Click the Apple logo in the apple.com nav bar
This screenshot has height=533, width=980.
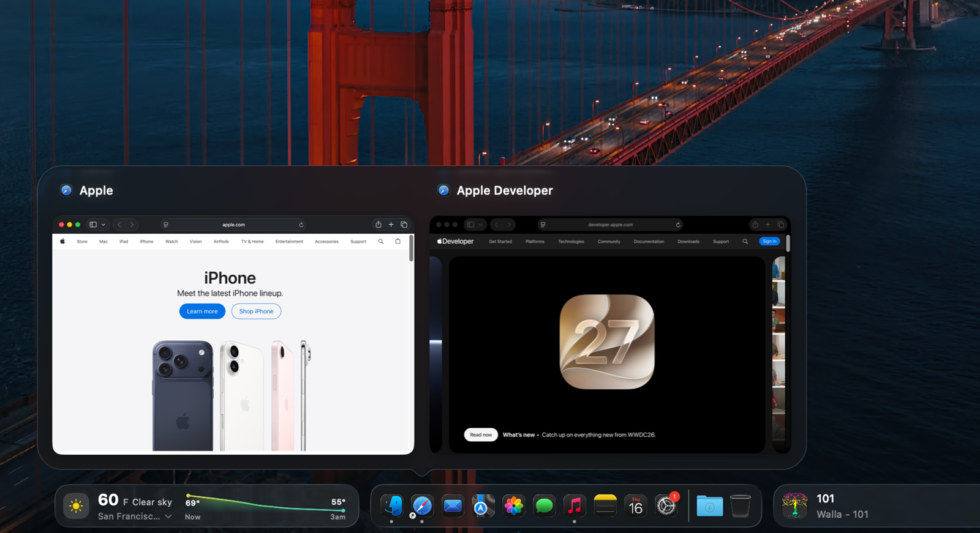coord(62,241)
